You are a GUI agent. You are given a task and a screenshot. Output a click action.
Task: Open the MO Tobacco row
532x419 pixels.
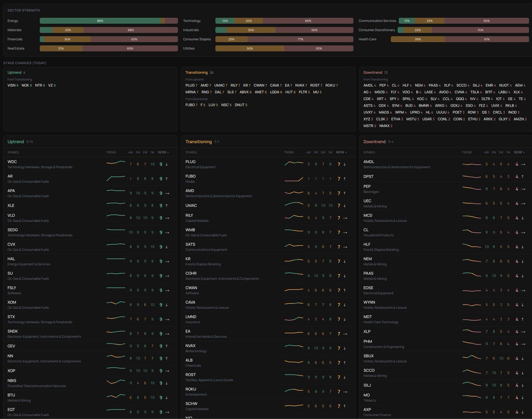446,397
